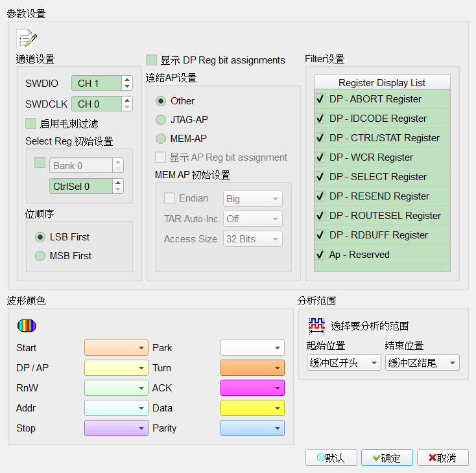
Task: Click the 默认 default button
Action: click(331, 457)
